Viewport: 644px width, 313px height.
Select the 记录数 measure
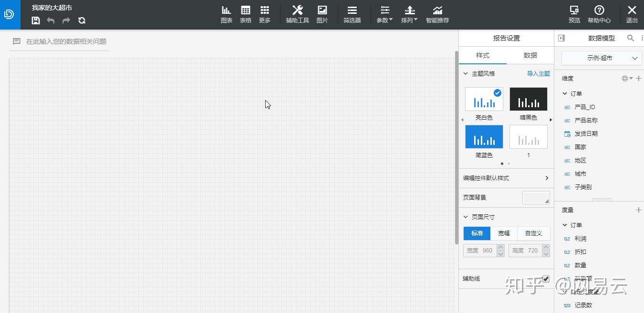tap(583, 305)
